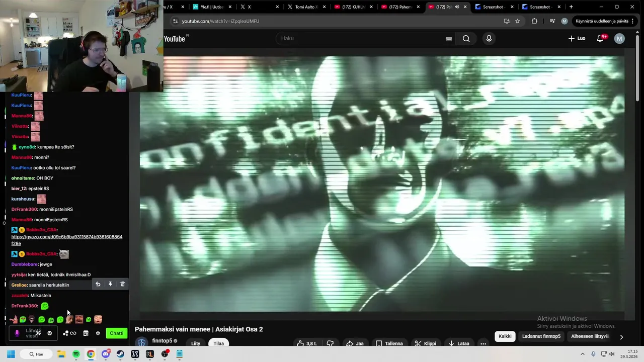Open Steam from the taskbar
Viewport: 644px width, 362px height.
tap(120, 354)
